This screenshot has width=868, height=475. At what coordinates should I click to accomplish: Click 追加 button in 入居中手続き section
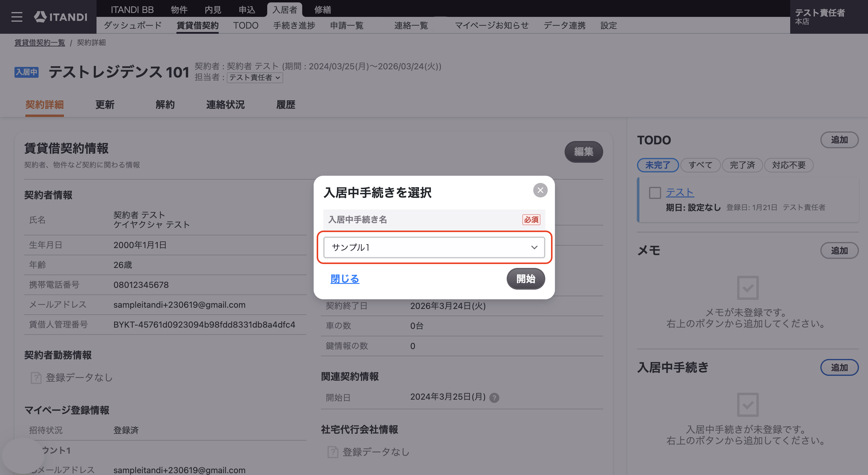[839, 367]
